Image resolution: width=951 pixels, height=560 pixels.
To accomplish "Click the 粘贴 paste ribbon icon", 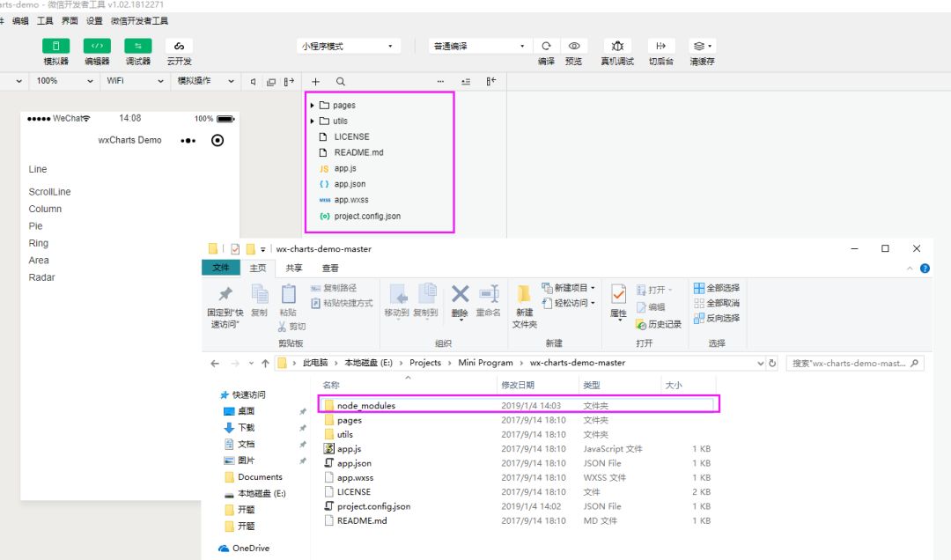I will (x=288, y=294).
